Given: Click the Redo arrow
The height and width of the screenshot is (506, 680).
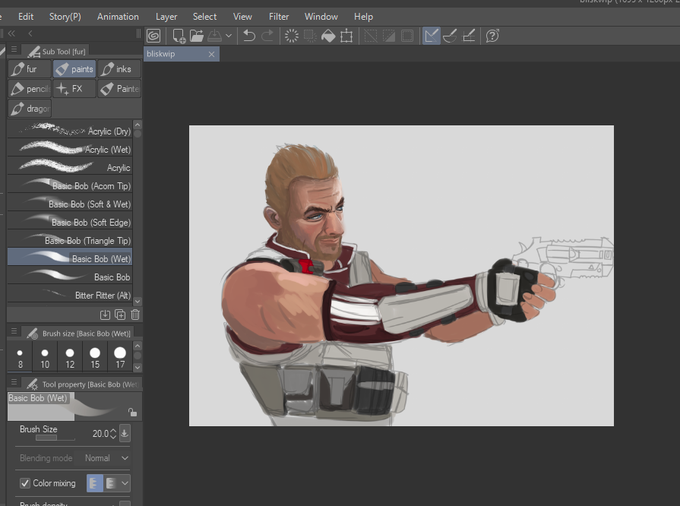Looking at the screenshot, I should tap(267, 36).
